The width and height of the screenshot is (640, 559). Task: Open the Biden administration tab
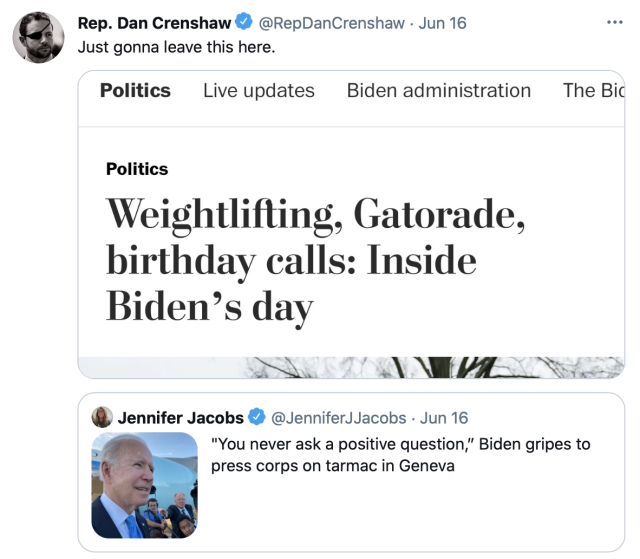[438, 90]
